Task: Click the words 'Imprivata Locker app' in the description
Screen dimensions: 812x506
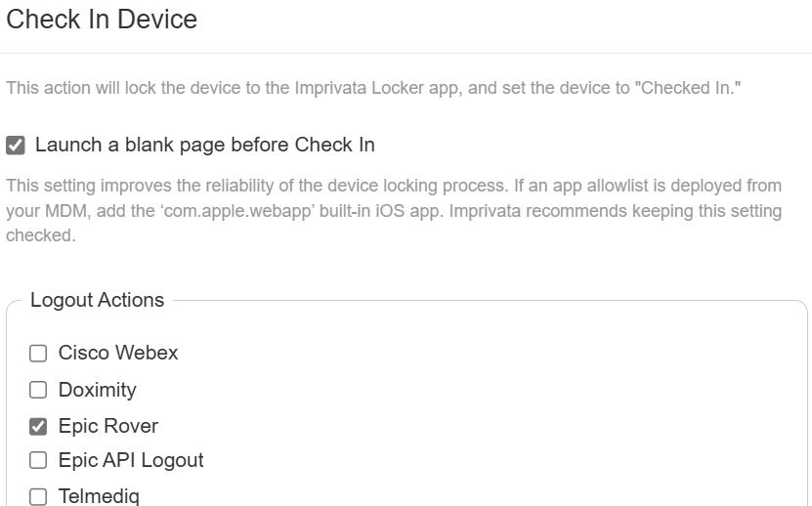Action: coord(376,88)
